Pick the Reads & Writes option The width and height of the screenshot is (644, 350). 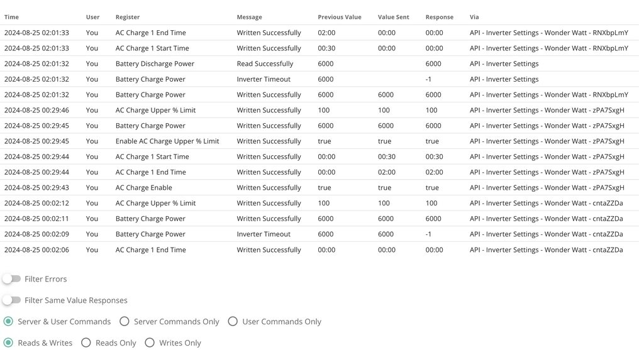pyautogui.click(x=8, y=343)
